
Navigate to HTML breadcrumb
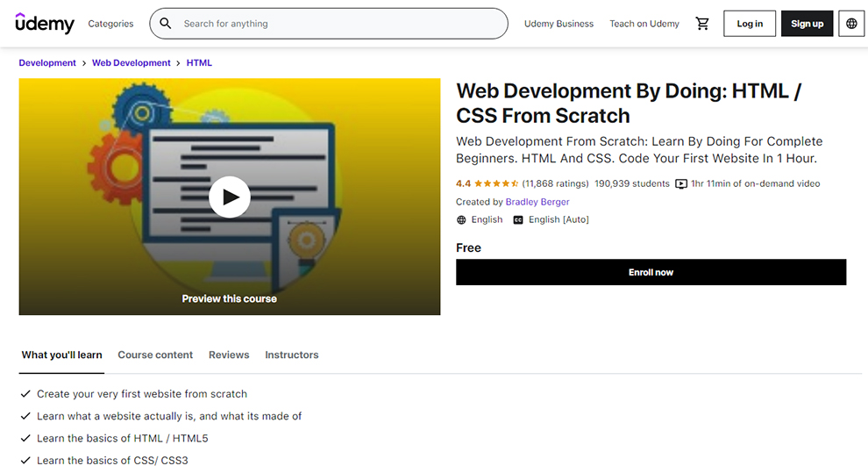point(199,62)
